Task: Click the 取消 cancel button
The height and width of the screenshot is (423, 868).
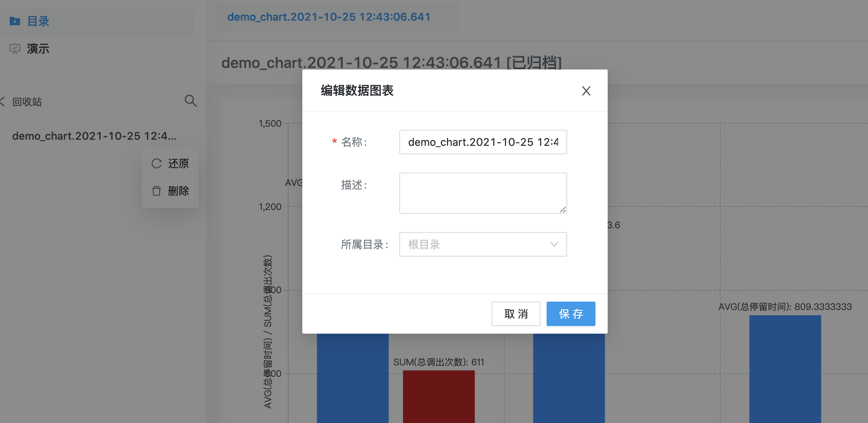Action: coord(516,314)
